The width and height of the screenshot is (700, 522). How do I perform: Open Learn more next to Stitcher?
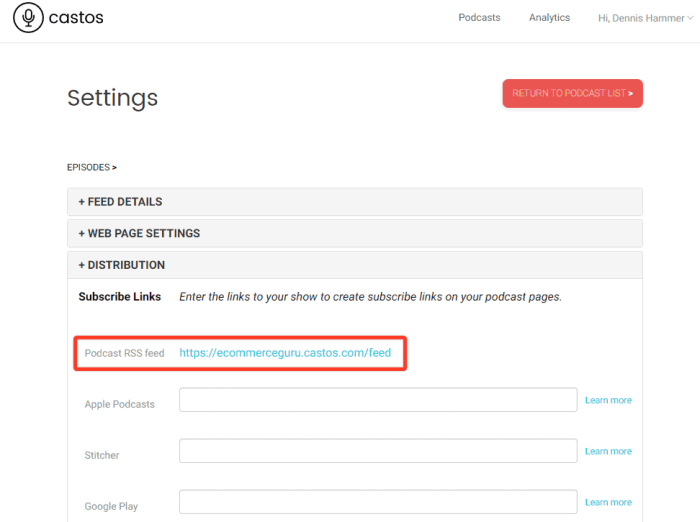608,451
